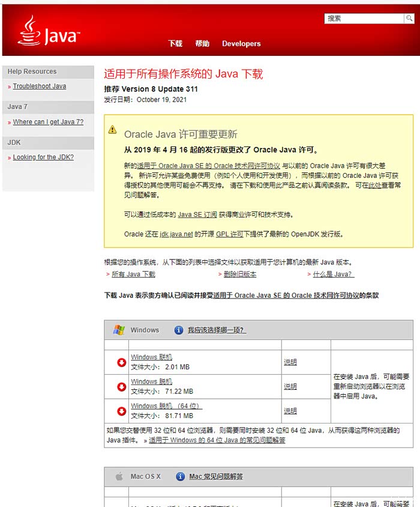Click the Apple logo icon in Mac OS X header

[119, 476]
